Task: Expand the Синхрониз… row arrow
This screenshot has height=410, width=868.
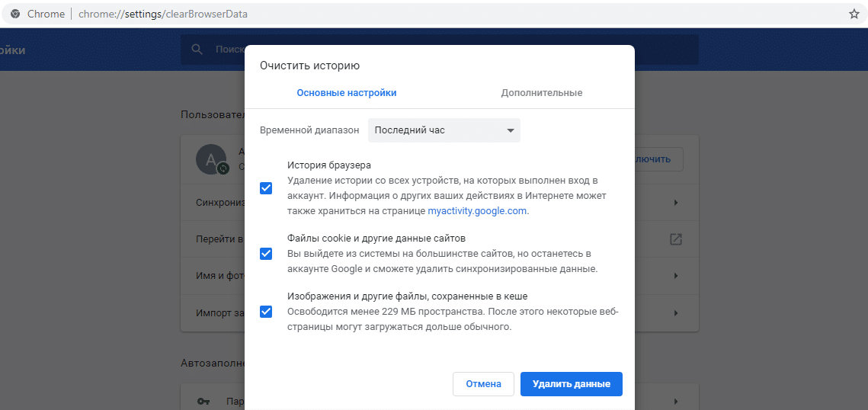Action: 675,203
